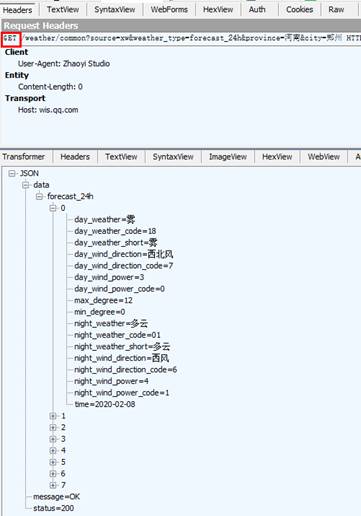361x516 pixels.
Task: Select min_degree=0 row
Action: click(x=99, y=312)
